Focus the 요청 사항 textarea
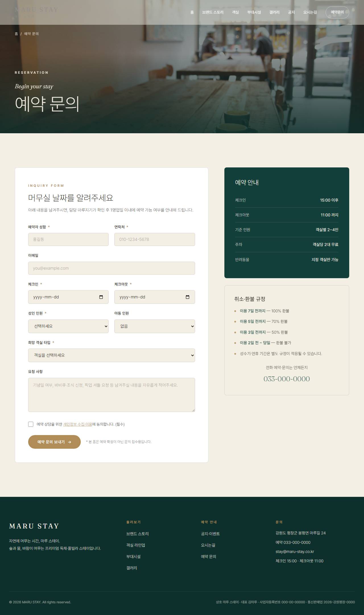364x615 pixels. coord(111,395)
